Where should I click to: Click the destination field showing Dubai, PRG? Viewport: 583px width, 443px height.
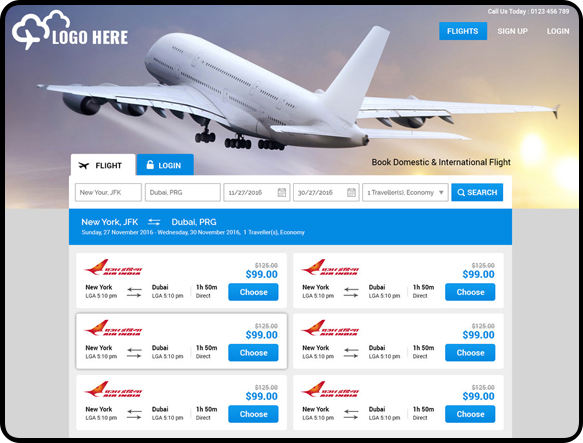click(183, 192)
